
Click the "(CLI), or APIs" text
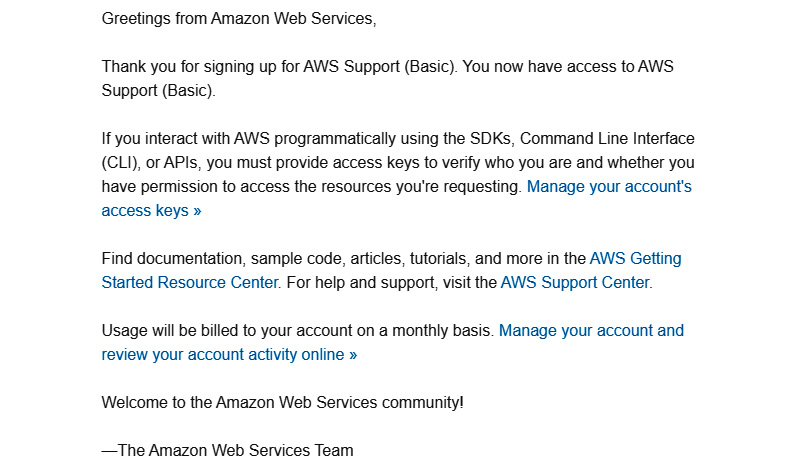pos(150,163)
